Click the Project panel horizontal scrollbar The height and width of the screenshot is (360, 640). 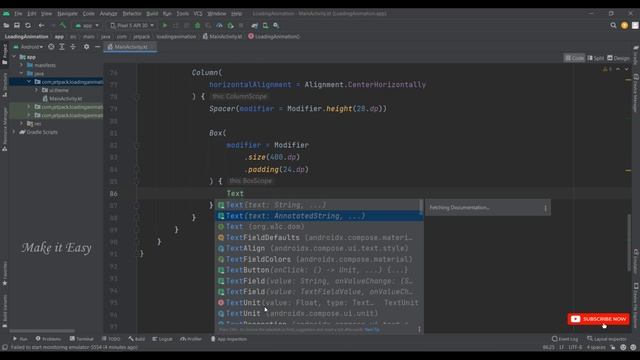click(42, 331)
